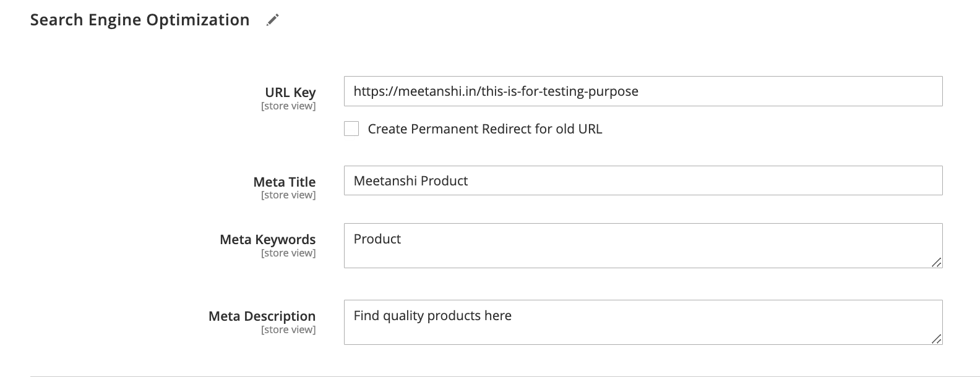
Task: Click [store view] under Meta Description
Action: click(288, 330)
